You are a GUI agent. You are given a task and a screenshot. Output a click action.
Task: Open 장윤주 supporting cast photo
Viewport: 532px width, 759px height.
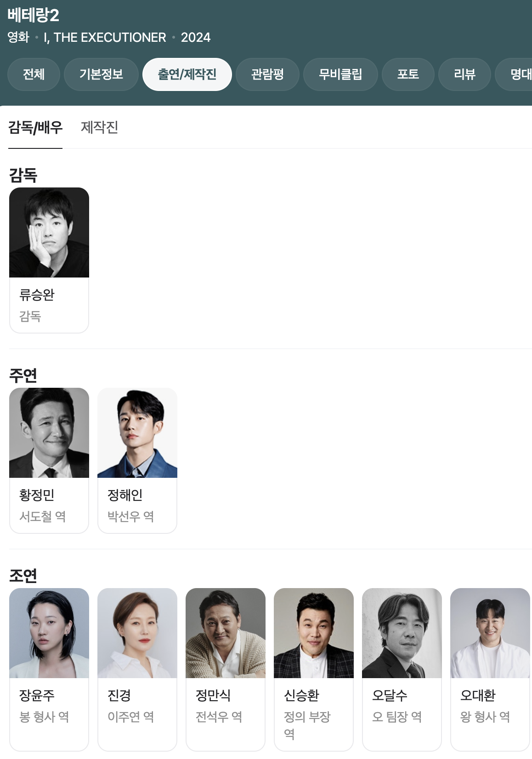[x=49, y=633]
